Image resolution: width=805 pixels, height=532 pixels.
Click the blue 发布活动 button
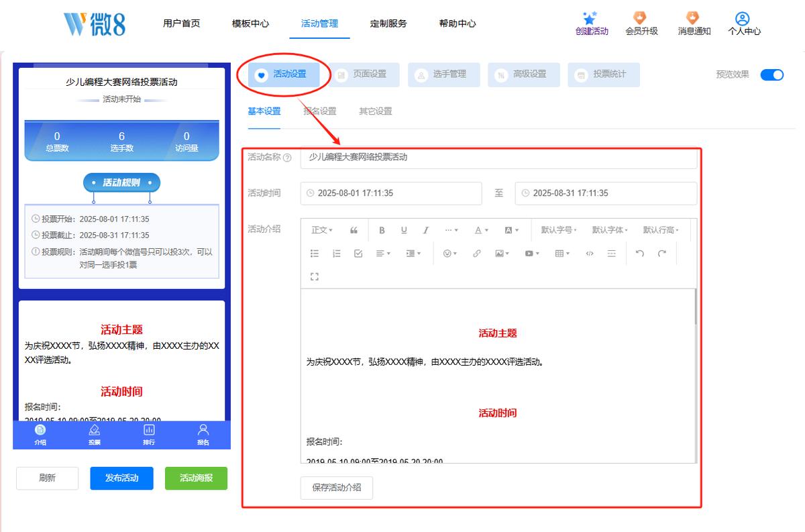[122, 478]
